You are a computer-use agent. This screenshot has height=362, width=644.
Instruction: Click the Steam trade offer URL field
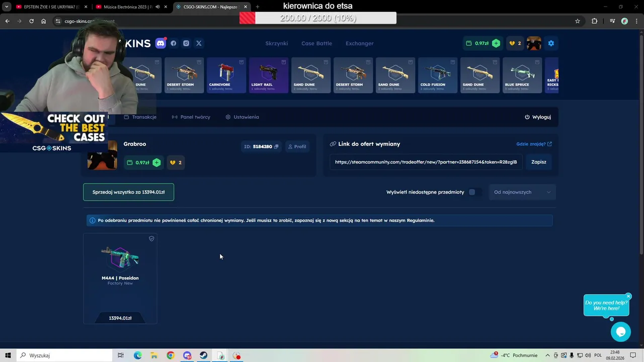pos(426,162)
